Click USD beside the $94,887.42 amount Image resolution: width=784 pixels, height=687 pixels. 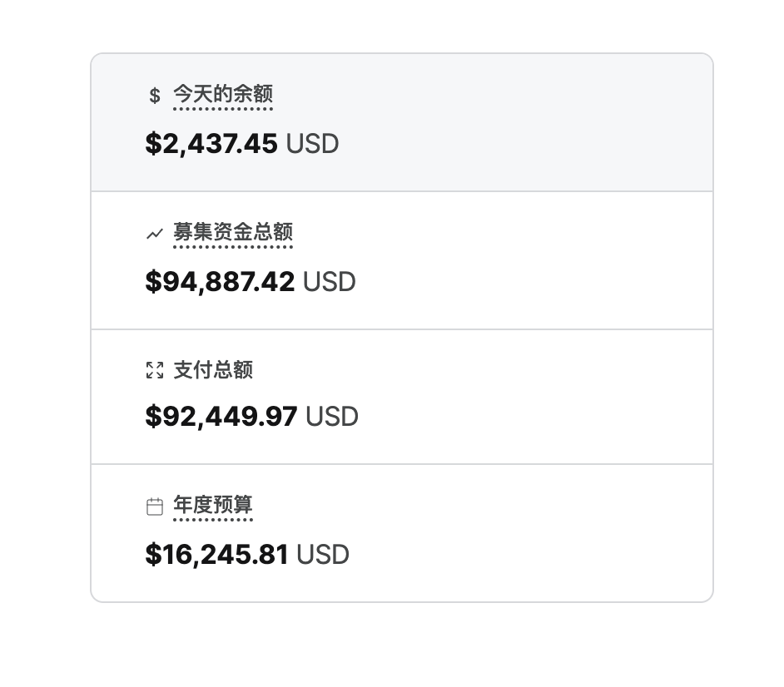(x=330, y=282)
